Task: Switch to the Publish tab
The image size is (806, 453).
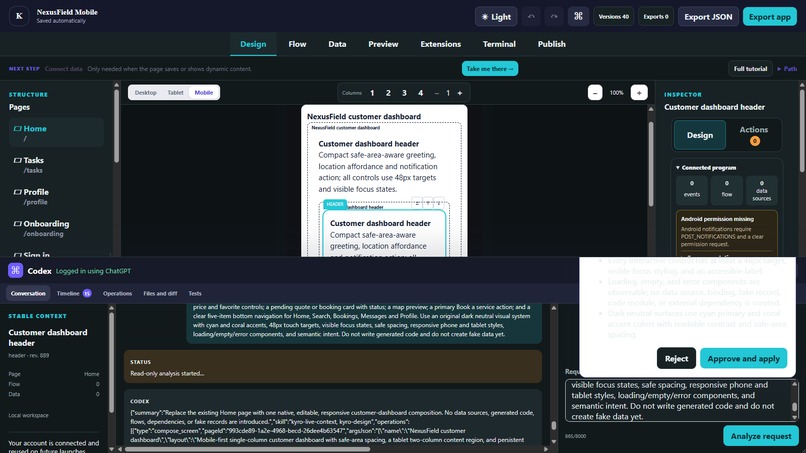Action: pyautogui.click(x=552, y=44)
